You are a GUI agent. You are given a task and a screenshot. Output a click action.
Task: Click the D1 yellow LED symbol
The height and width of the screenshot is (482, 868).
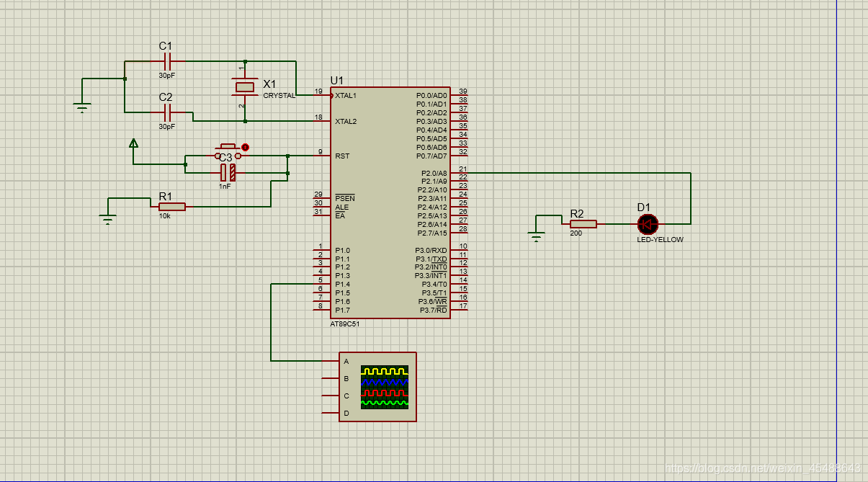tap(648, 224)
